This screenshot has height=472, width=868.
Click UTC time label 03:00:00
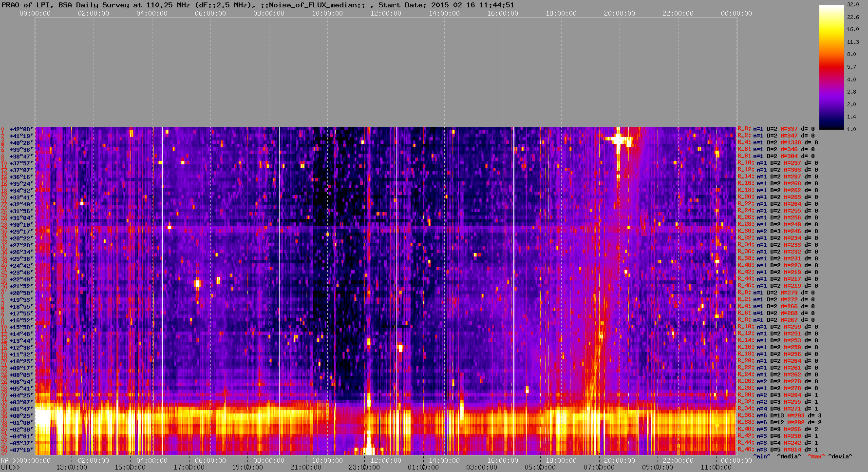click(x=482, y=467)
